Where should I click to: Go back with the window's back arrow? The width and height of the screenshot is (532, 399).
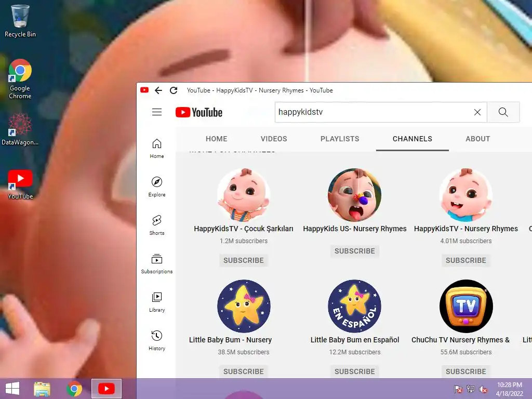[158, 90]
